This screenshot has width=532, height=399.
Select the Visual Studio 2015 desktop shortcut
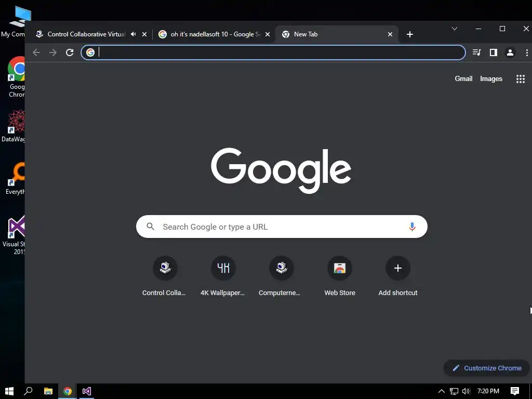14,235
